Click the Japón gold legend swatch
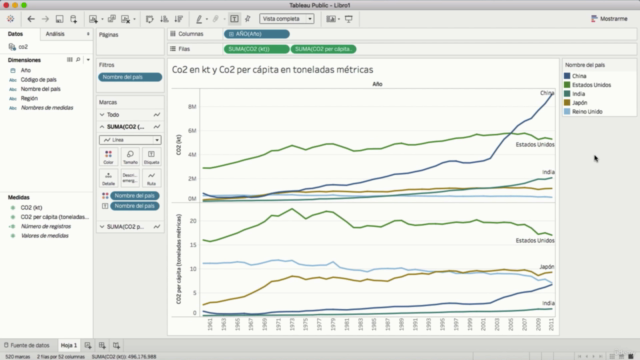 click(x=567, y=102)
